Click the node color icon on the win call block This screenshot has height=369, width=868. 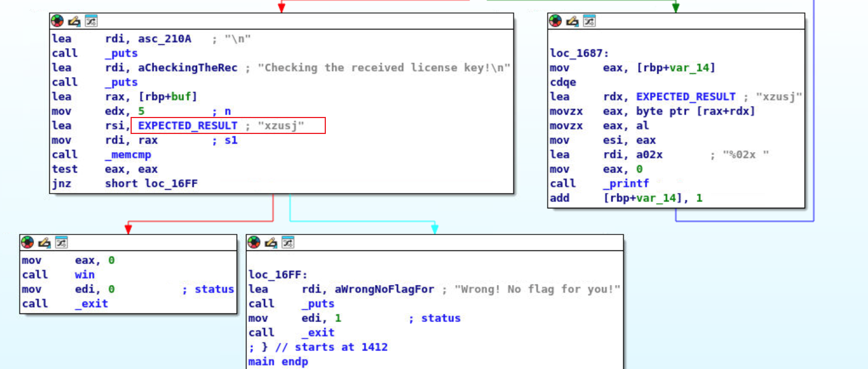click(27, 242)
